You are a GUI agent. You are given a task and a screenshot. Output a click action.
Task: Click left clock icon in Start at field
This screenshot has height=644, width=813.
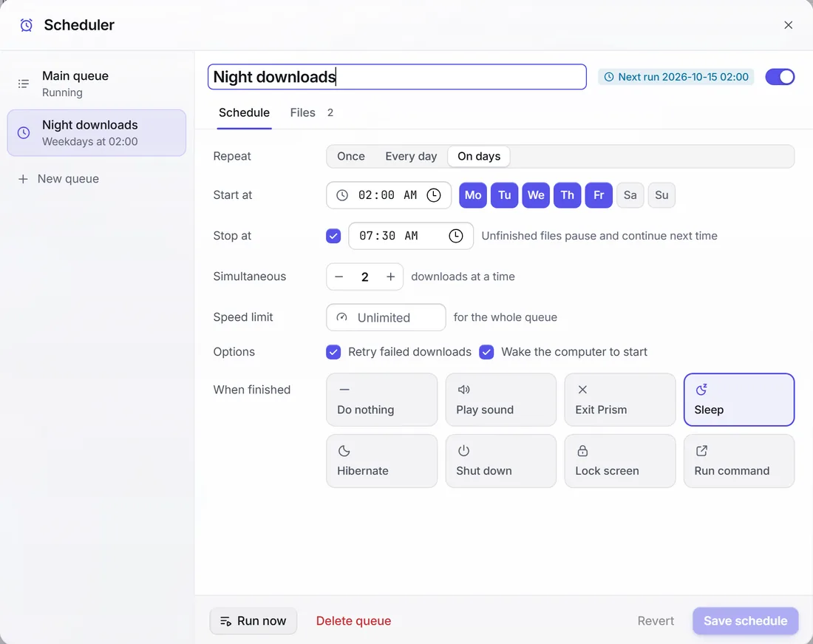pos(342,195)
